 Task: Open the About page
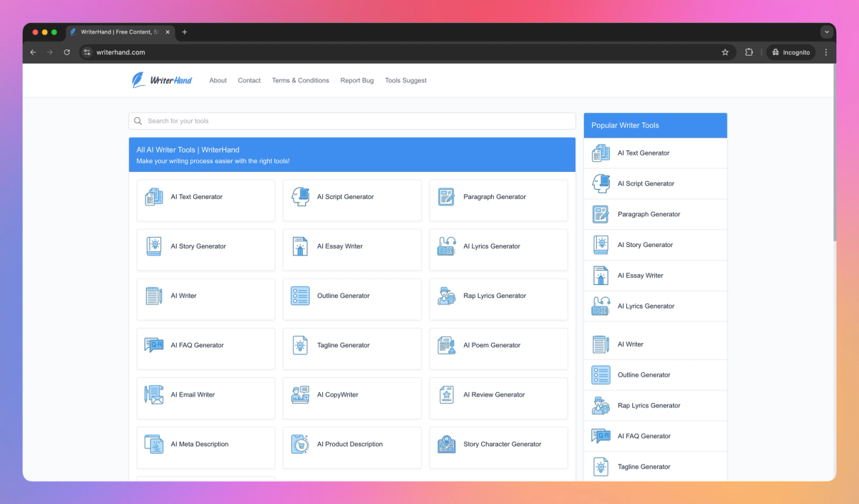coord(218,81)
